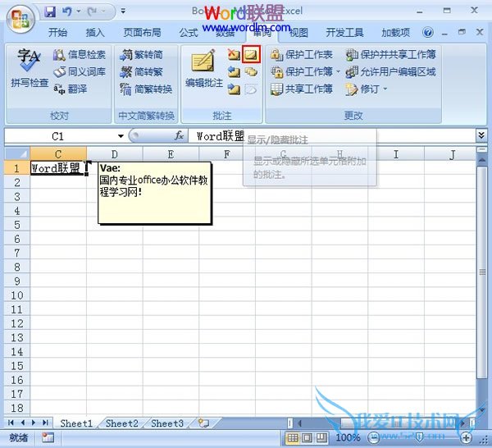Go to previous comment
Viewport: 492px width, 448px height.
pos(234,72)
